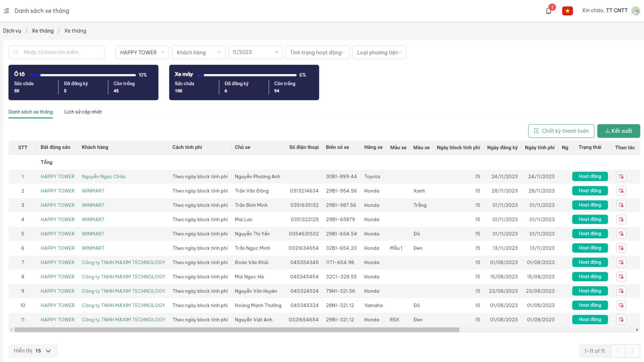Click license plate 79H1-321.56
644x362 pixels.
coord(340,291)
